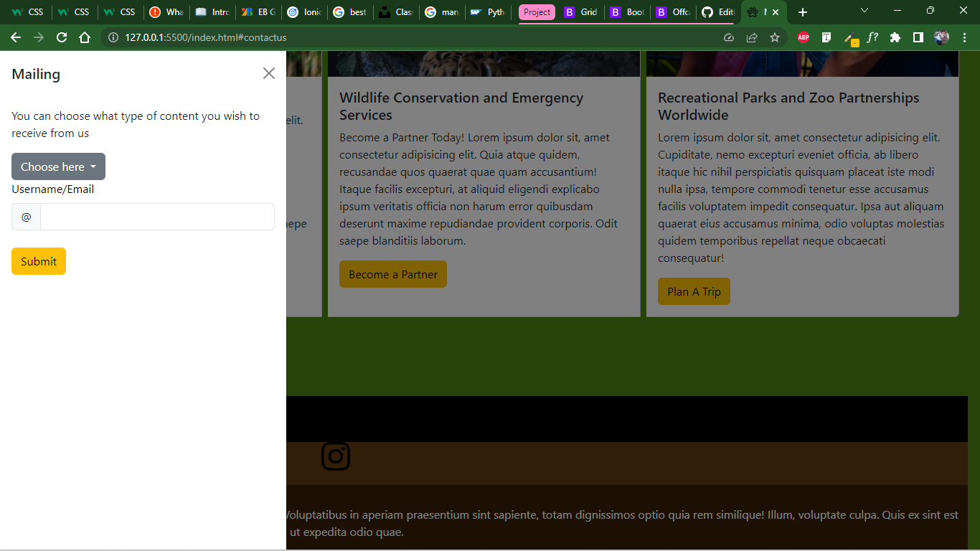
Task: Click the @ icon beside the email field
Action: point(26,216)
